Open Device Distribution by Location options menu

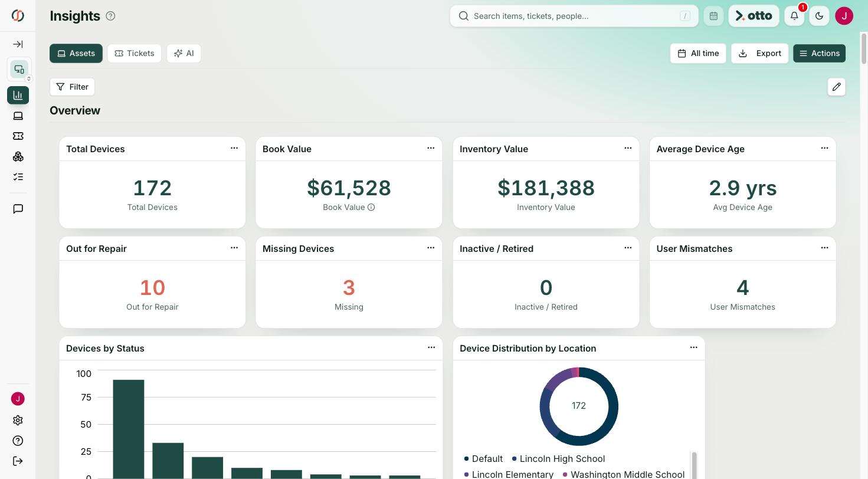click(693, 347)
